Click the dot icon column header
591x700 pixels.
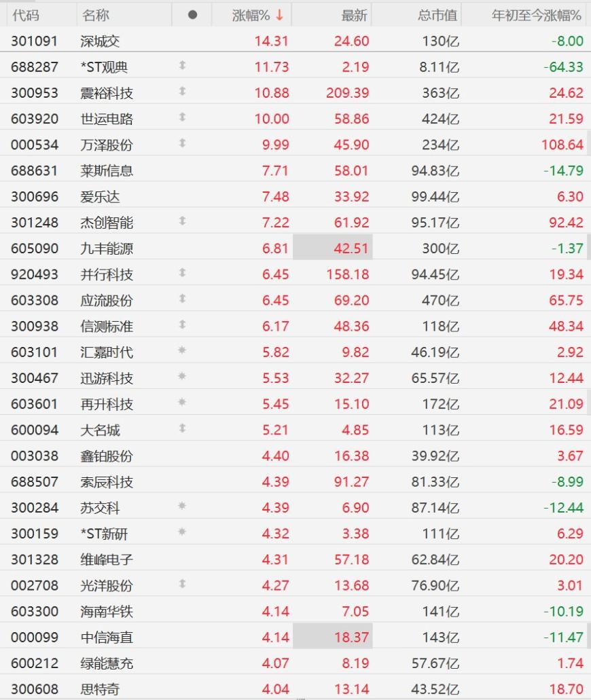click(192, 15)
